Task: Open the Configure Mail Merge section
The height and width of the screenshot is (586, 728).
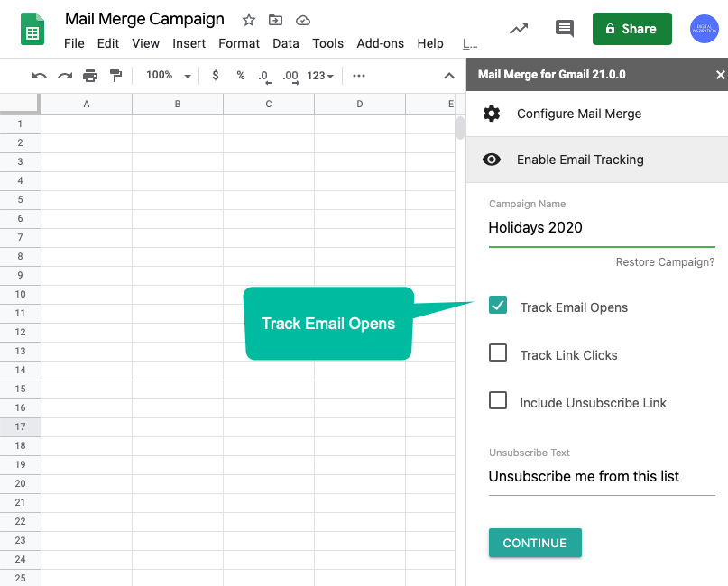Action: (x=597, y=114)
